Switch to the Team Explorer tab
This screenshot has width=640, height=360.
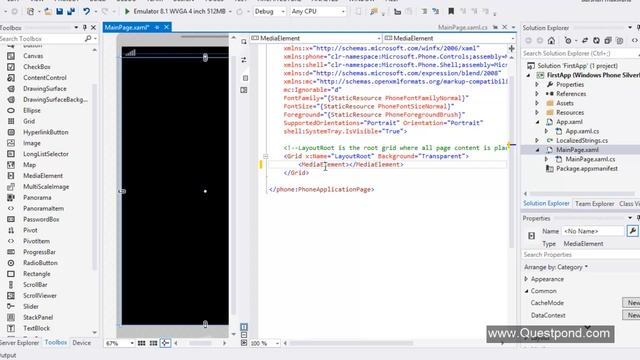(x=594, y=204)
